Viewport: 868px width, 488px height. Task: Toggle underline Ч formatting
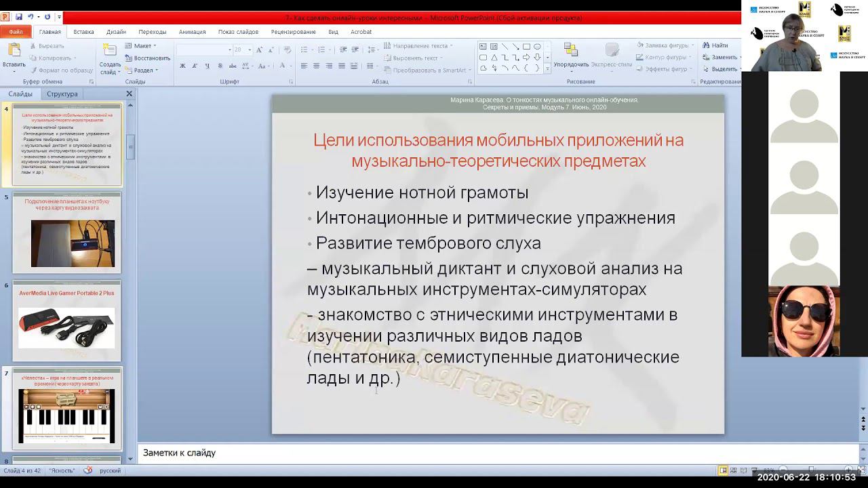207,66
